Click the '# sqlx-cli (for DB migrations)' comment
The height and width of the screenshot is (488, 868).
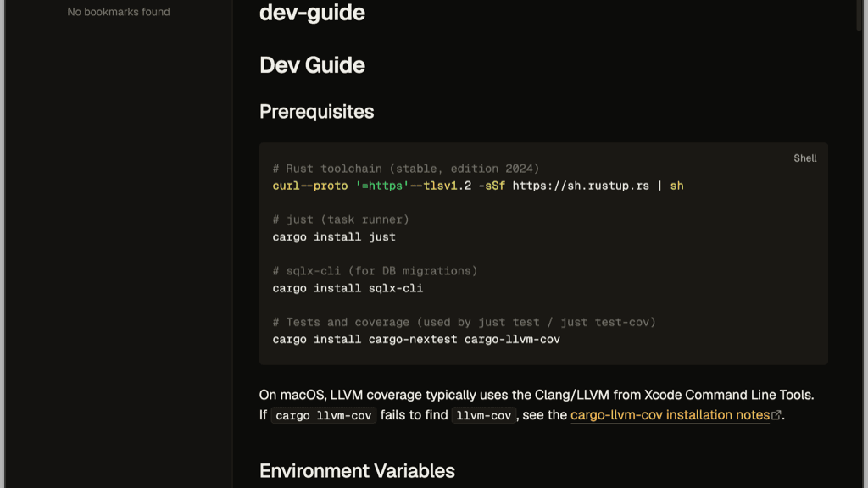click(x=375, y=271)
